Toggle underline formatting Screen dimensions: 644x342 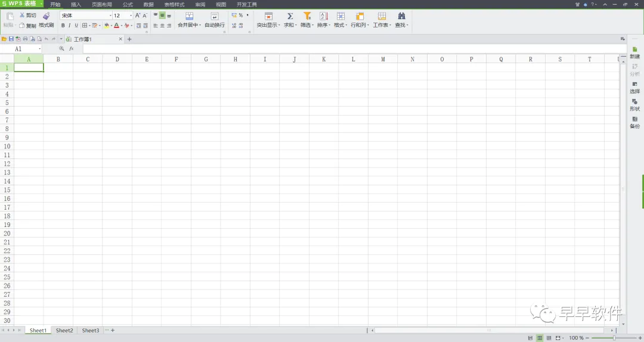tap(76, 26)
